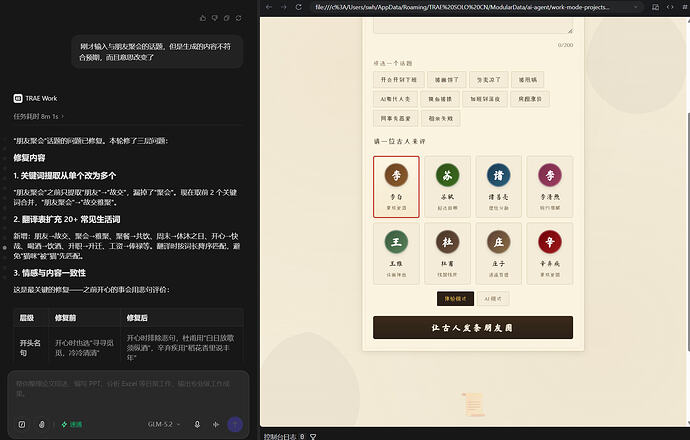Click heading 3. 情感与内容一致性
This screenshot has width=690, height=440.
click(x=50, y=273)
